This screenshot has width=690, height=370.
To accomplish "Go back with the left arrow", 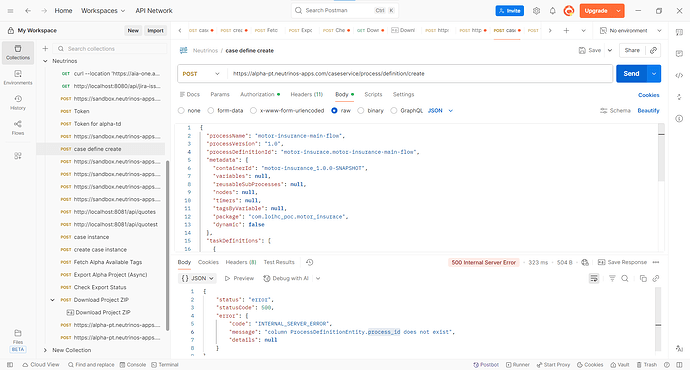I will click(x=28, y=11).
